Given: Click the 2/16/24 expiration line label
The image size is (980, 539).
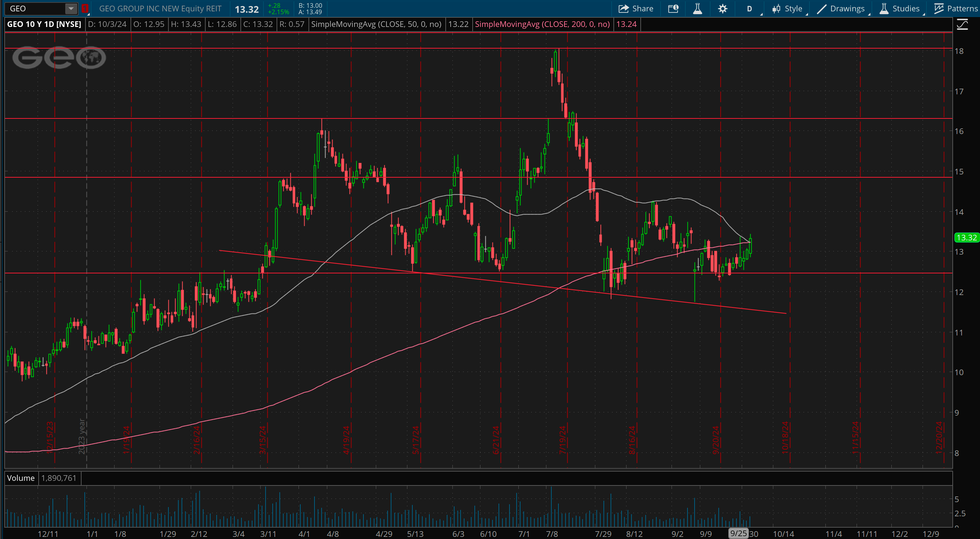Looking at the screenshot, I should tap(197, 440).
